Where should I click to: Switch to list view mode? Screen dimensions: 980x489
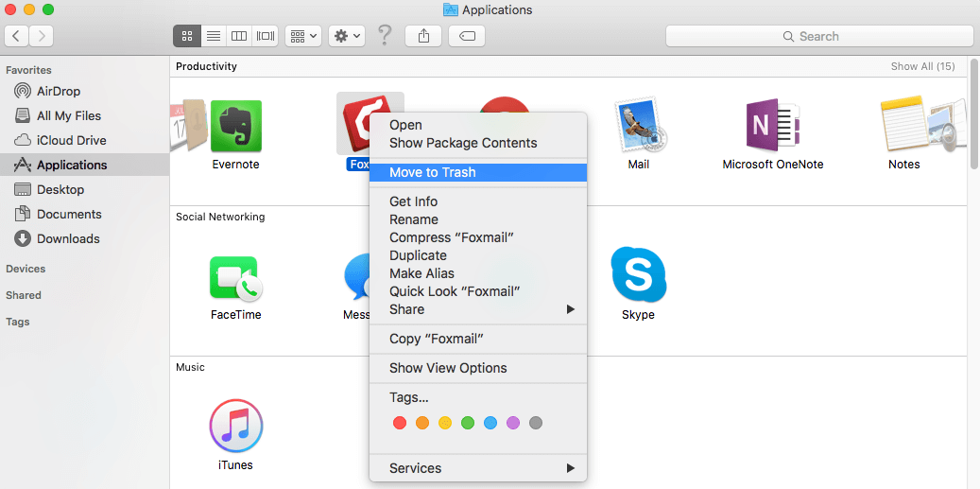coord(214,36)
